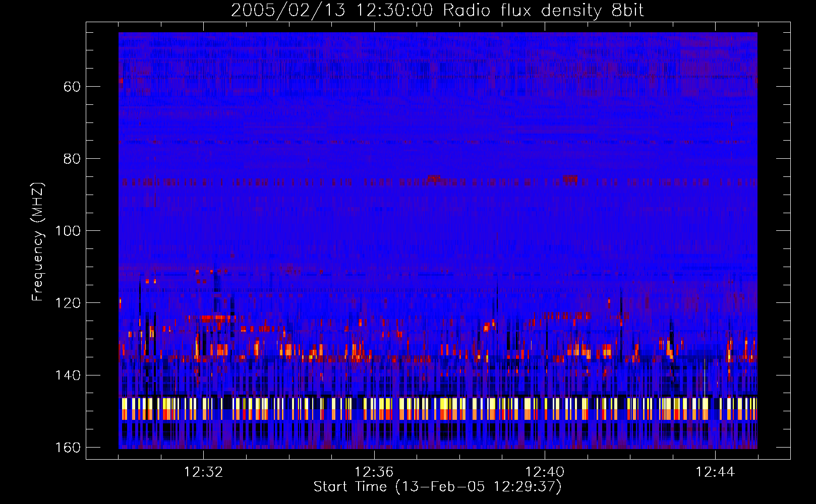
Task: Click the 140 frequency tick label
Action: click(68, 375)
